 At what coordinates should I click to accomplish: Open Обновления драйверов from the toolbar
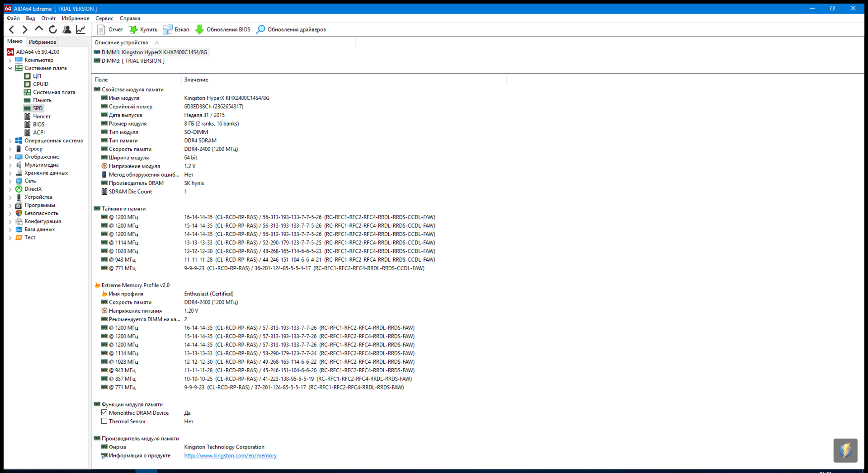point(291,30)
